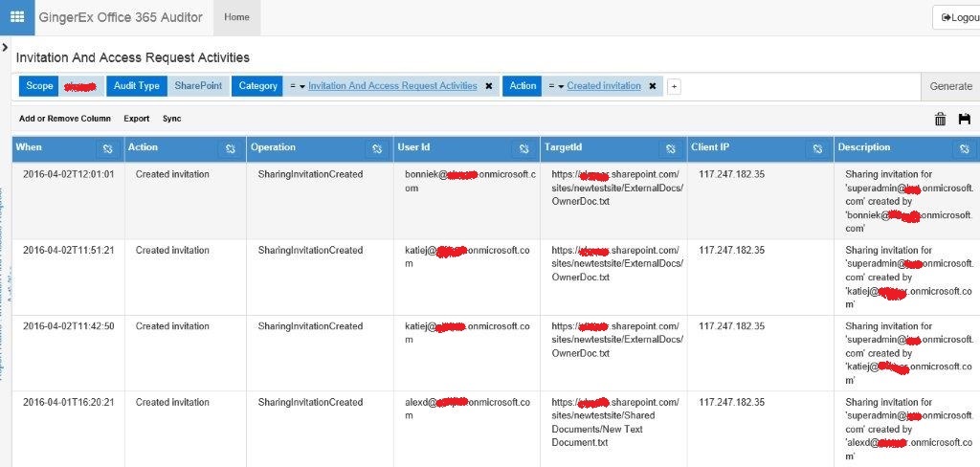Viewport: 980px width, 467px height.
Task: Click sort icon in Client IP column
Action: [816, 149]
